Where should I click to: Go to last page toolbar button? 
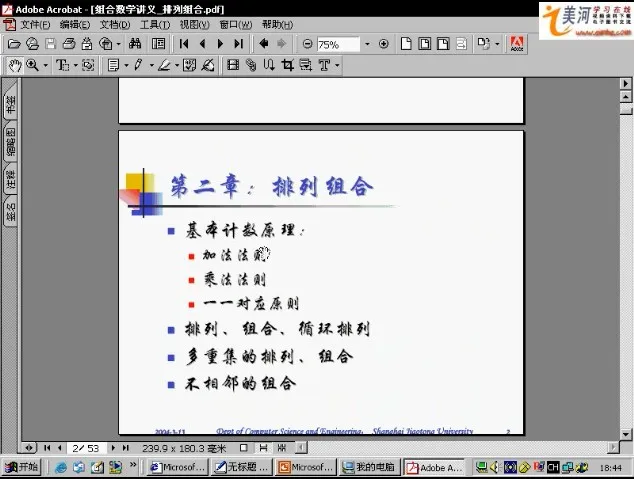(x=239, y=44)
